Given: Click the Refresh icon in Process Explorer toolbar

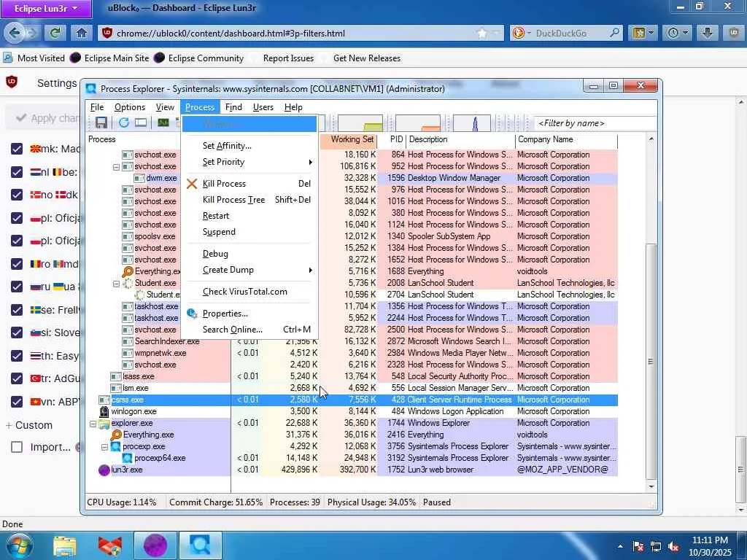Looking at the screenshot, I should point(124,122).
